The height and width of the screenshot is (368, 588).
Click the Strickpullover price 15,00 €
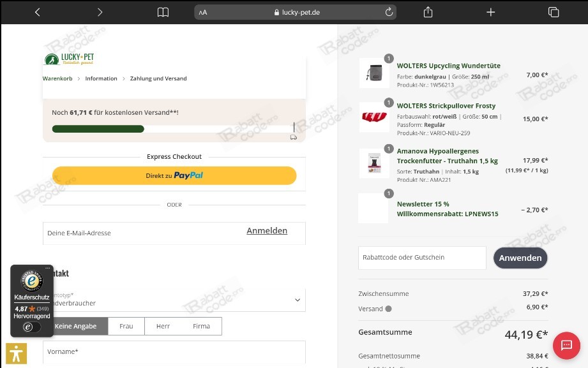[x=536, y=119]
